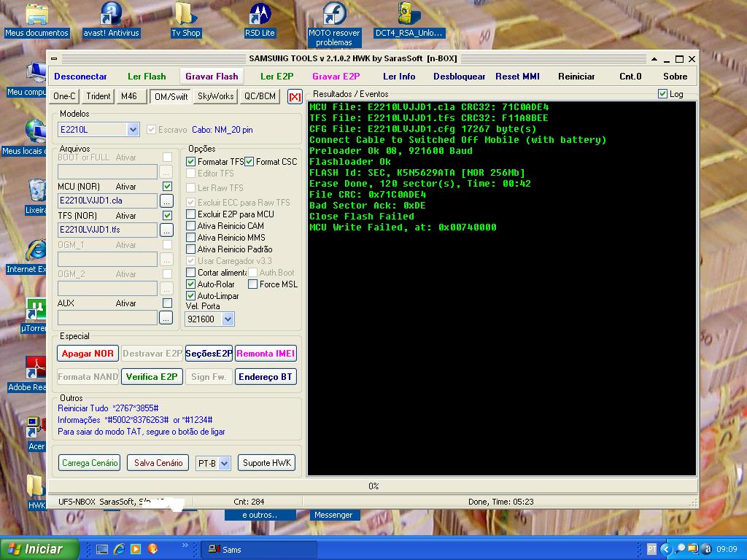This screenshot has width=747, height=560.
Task: Select the Lixeira recycle bin icon
Action: [36, 195]
